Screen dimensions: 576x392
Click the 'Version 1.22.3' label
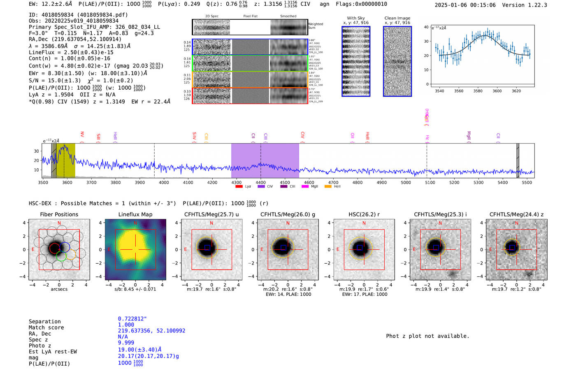click(x=525, y=5)
